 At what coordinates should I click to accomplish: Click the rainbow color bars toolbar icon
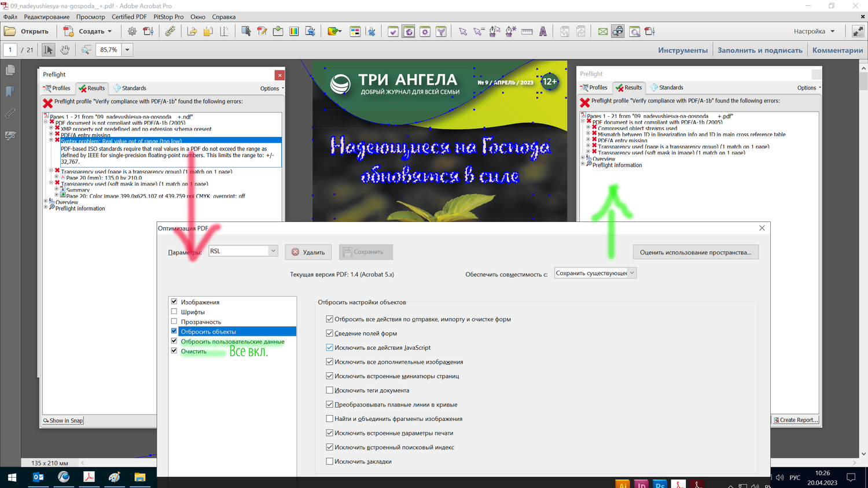click(294, 32)
